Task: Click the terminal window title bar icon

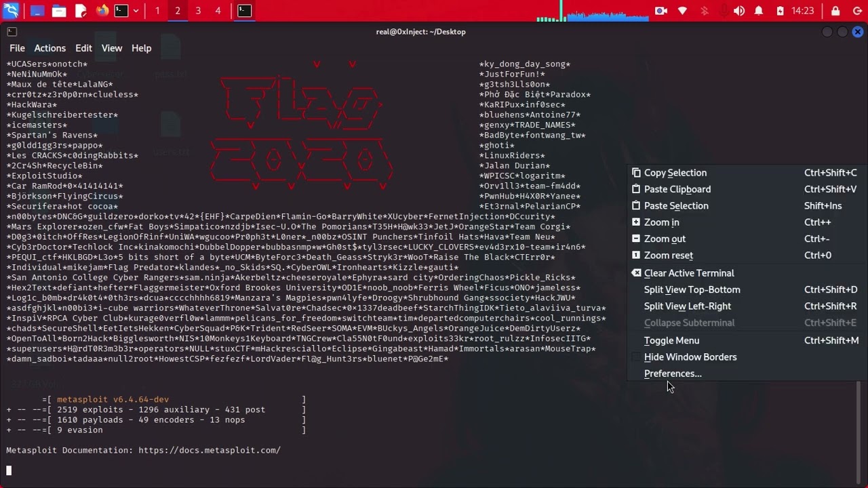Action: [x=12, y=32]
